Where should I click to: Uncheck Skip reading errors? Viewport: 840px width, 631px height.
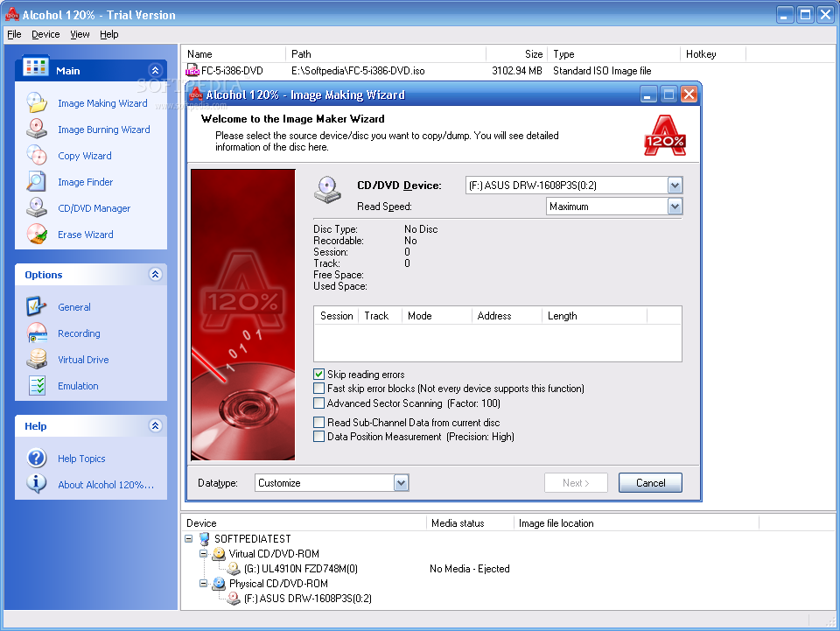(x=319, y=375)
